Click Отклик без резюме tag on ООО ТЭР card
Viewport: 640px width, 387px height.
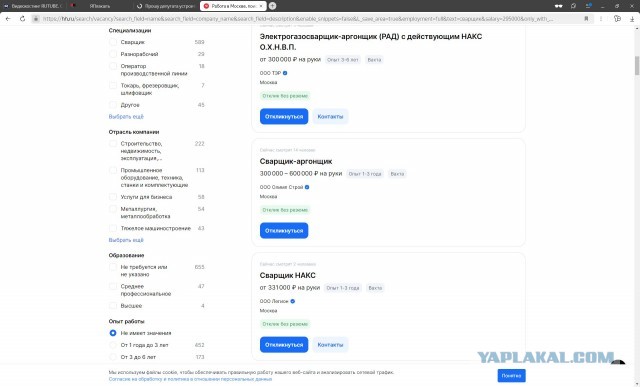(x=285, y=96)
